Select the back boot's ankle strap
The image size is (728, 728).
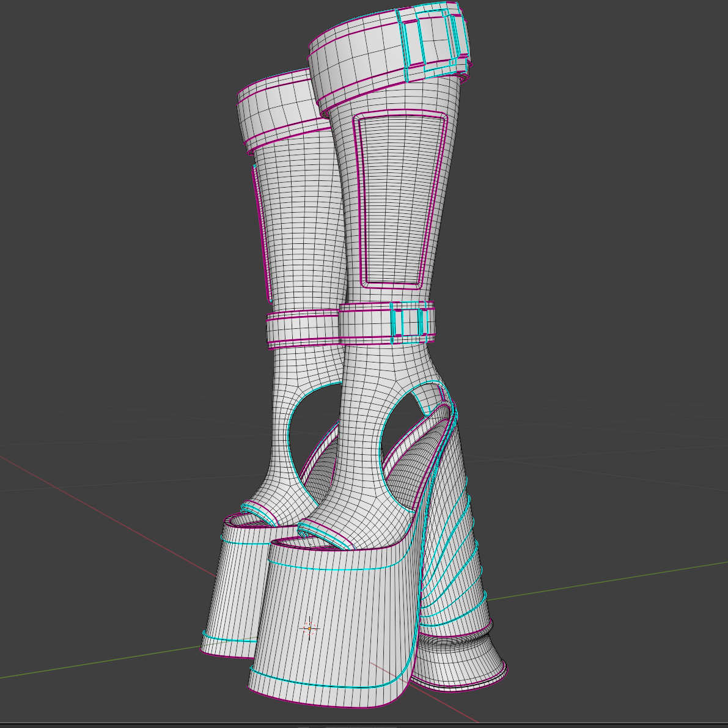pos(303,328)
